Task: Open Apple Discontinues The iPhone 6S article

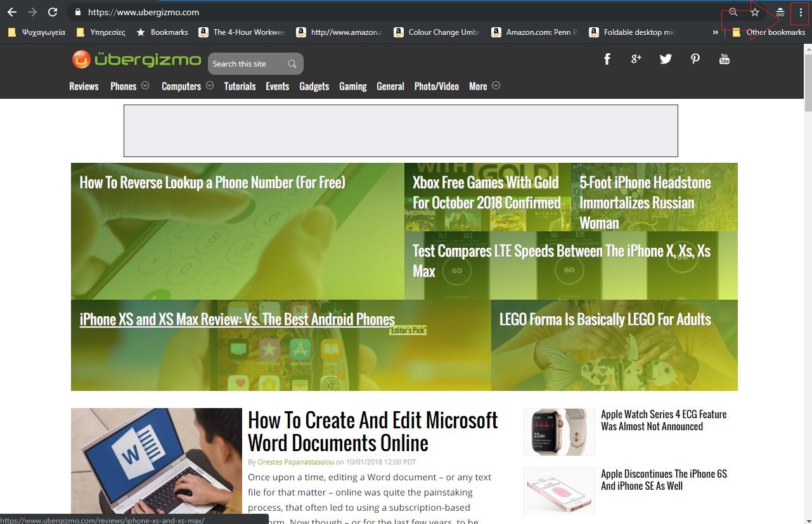Action: pos(664,480)
